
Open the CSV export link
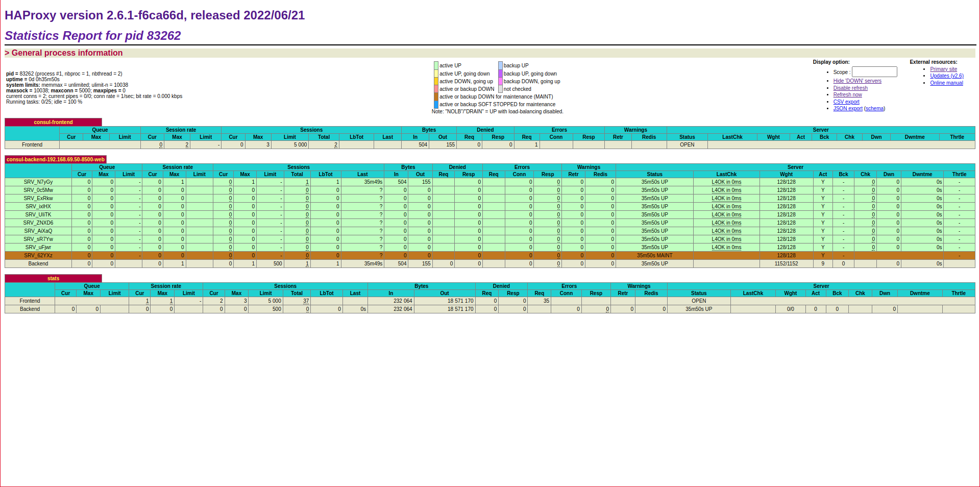pos(846,102)
